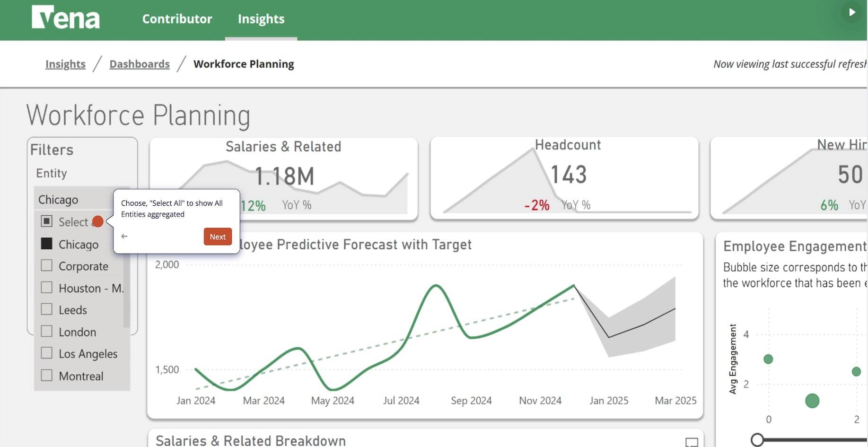
Task: Open the Entity dropdown showing Chicago
Action: [81, 200]
